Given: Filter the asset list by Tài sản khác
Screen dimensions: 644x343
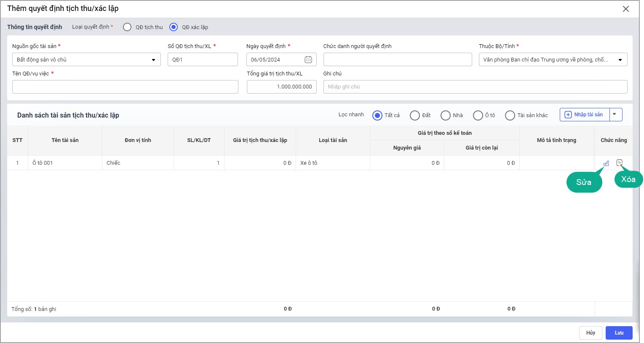Looking at the screenshot, I should pyautogui.click(x=510, y=115).
